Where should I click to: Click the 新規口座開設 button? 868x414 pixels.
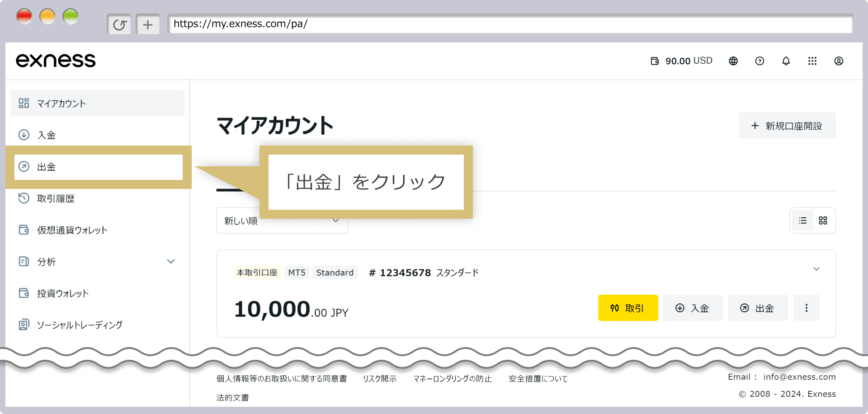tap(787, 125)
